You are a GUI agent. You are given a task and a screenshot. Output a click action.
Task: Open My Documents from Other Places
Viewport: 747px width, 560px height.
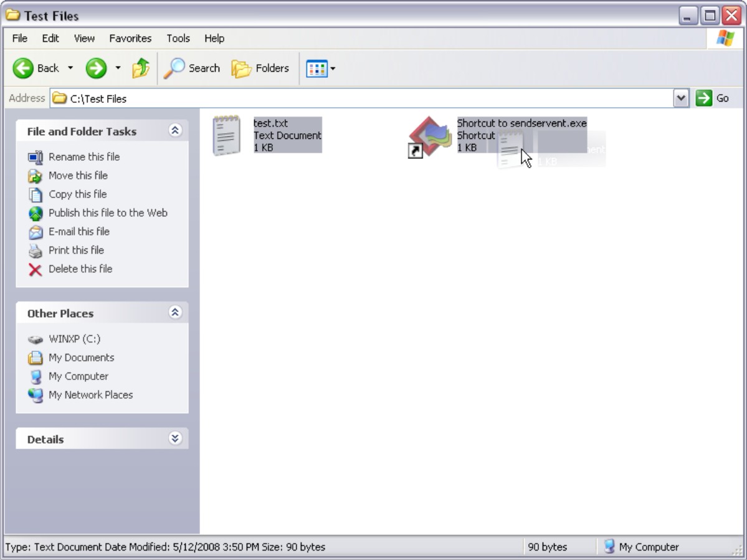[80, 357]
